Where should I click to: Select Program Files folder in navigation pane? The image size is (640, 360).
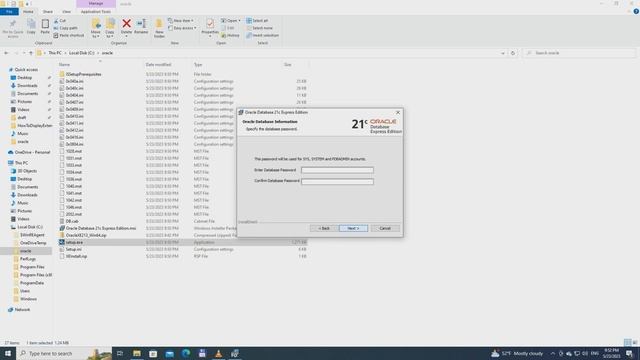coord(32,267)
